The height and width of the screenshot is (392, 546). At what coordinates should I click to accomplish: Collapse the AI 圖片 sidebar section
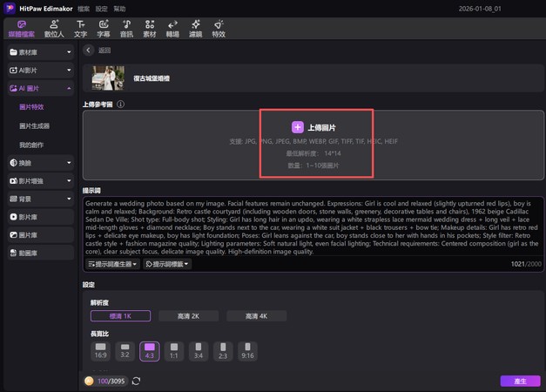(41, 89)
